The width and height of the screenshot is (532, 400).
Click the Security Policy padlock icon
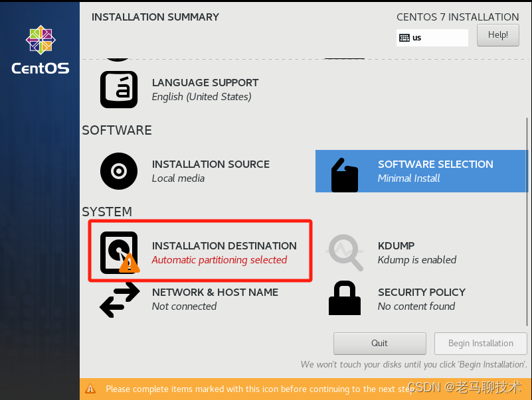point(345,298)
